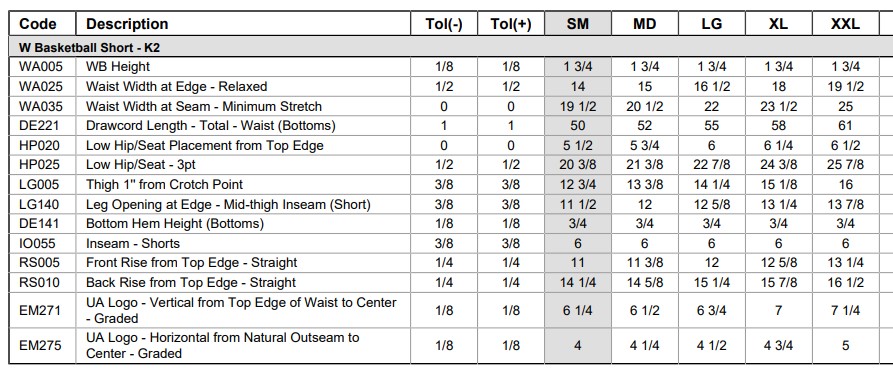
Task: Click code cell WA005
Action: coord(42,67)
